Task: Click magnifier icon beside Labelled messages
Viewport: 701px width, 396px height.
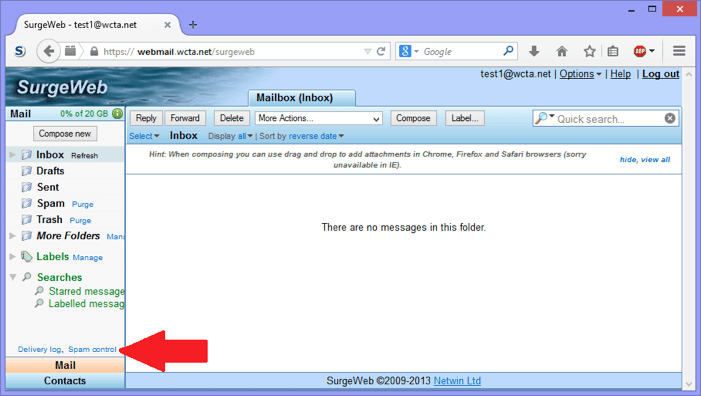Action: (39, 303)
